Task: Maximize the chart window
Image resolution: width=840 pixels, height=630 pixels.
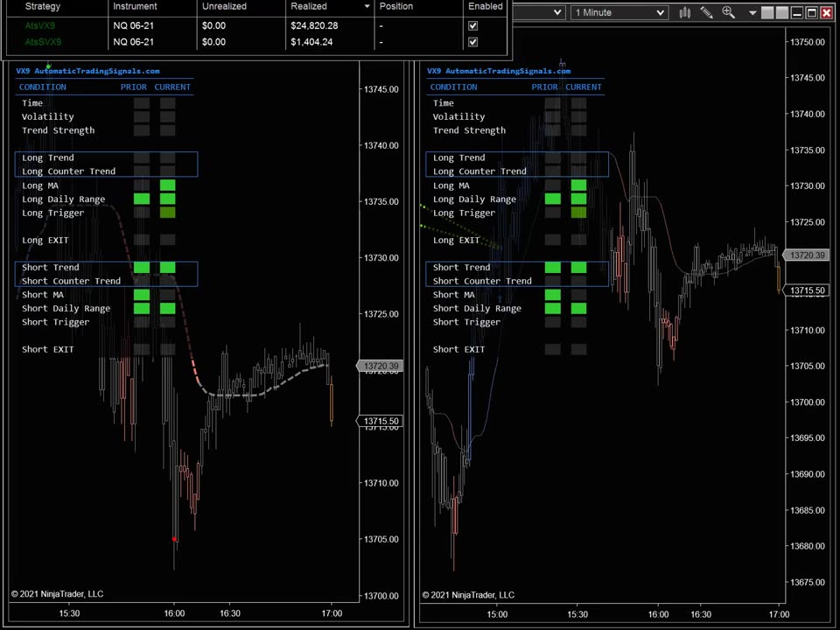Action: pyautogui.click(x=812, y=13)
